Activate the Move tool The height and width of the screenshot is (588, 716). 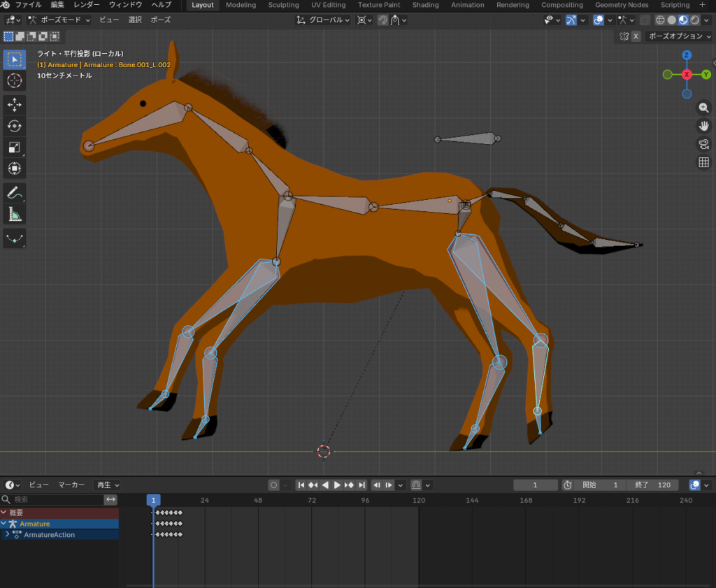click(x=14, y=105)
